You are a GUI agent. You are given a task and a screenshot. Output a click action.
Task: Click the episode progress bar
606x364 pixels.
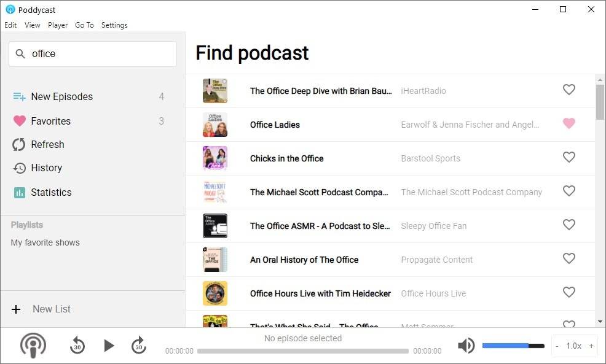[x=302, y=351]
